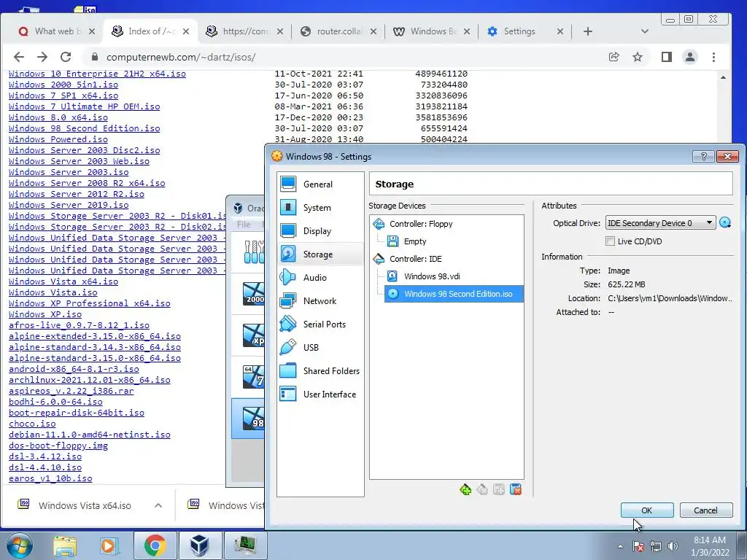Click Chrome's forward arrow
Screen dimensions: 747x560
coord(42,57)
